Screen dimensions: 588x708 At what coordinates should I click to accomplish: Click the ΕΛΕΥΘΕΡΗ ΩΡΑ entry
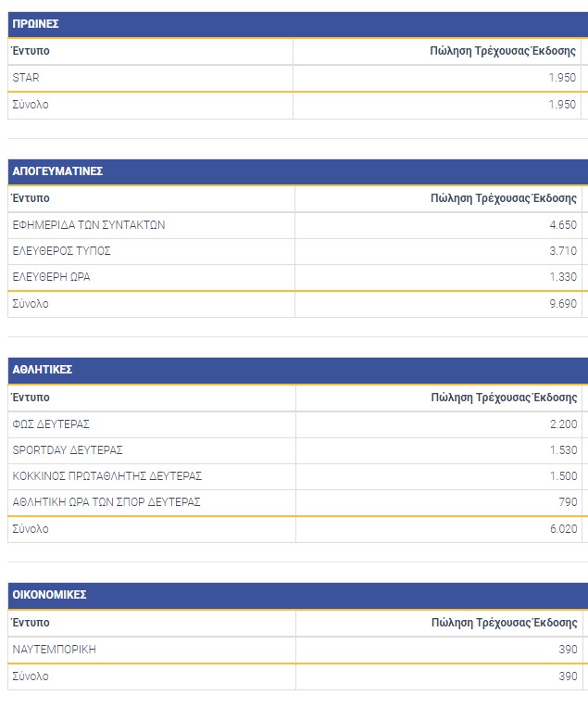(52, 277)
